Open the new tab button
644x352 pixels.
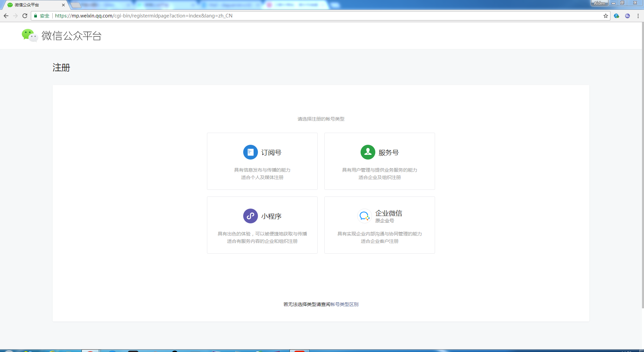coord(76,5)
